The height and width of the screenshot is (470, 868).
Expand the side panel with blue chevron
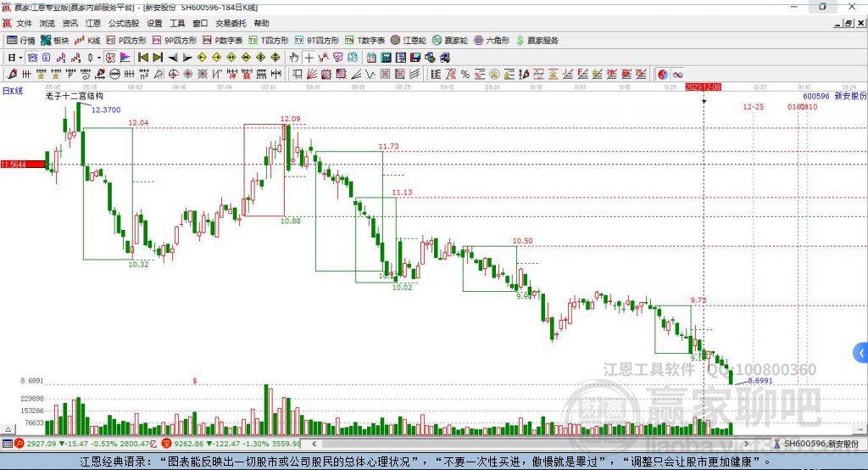(x=861, y=353)
